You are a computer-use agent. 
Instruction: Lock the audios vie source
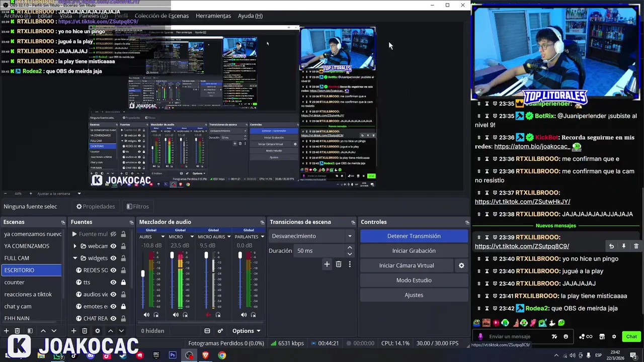click(x=123, y=294)
